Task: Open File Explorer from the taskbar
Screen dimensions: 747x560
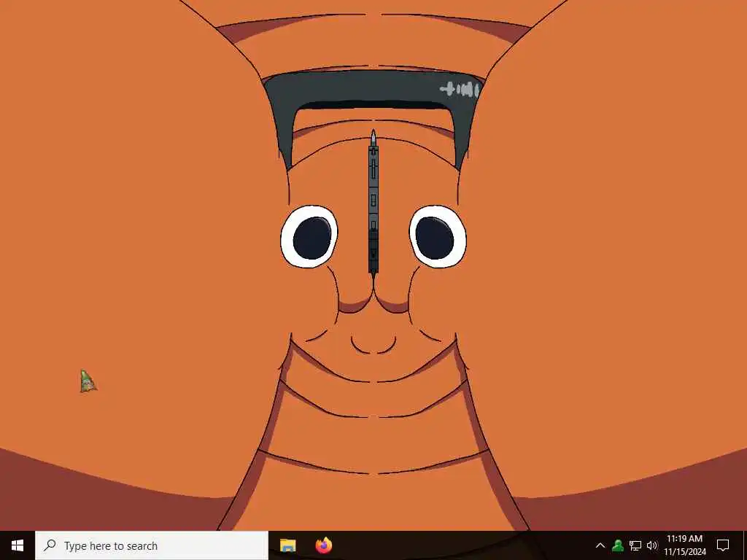Action: (287, 545)
